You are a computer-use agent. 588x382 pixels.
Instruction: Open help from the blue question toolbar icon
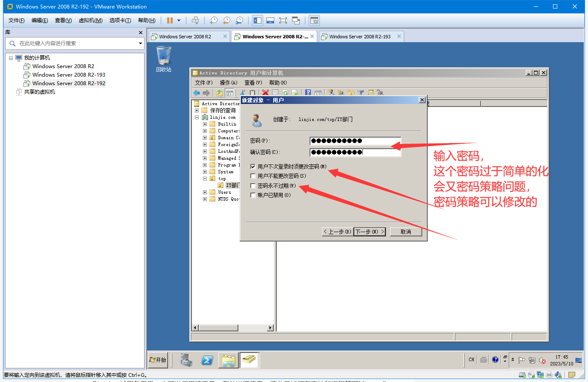click(308, 93)
